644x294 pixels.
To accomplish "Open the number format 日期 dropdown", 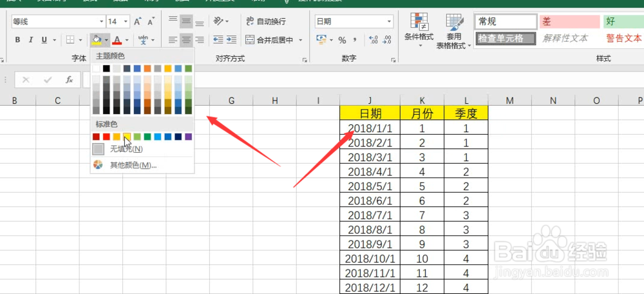I will (389, 21).
